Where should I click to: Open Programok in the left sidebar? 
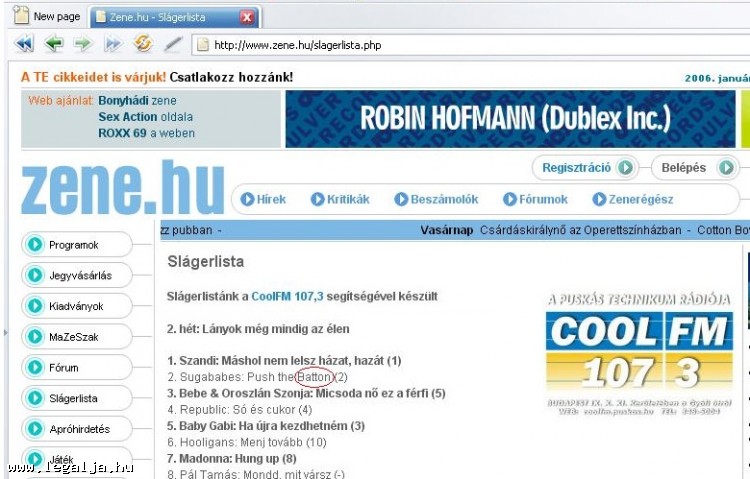(75, 245)
